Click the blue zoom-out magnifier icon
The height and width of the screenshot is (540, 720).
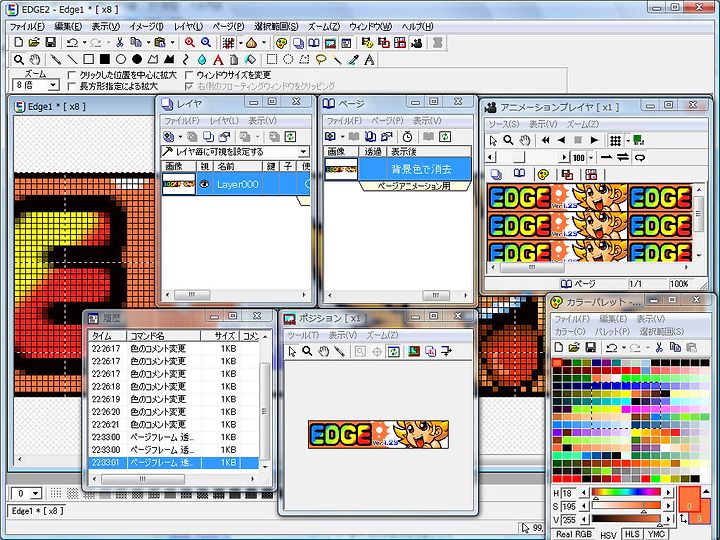pyautogui.click(x=206, y=43)
